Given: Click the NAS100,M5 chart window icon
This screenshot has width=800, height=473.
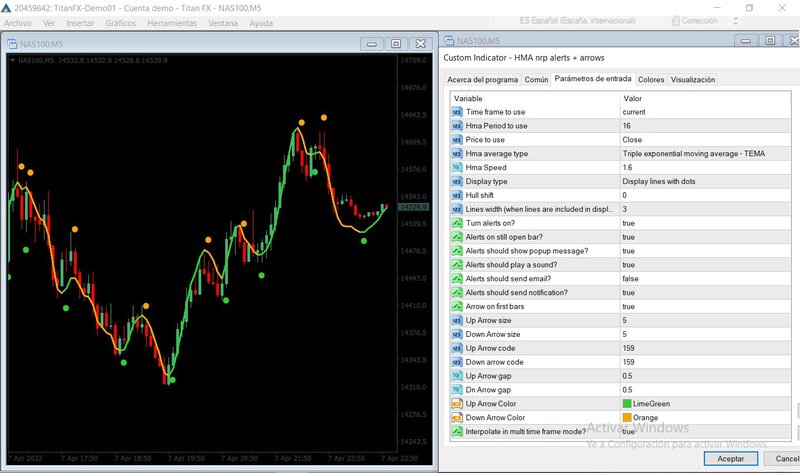Looking at the screenshot, I should point(12,44).
